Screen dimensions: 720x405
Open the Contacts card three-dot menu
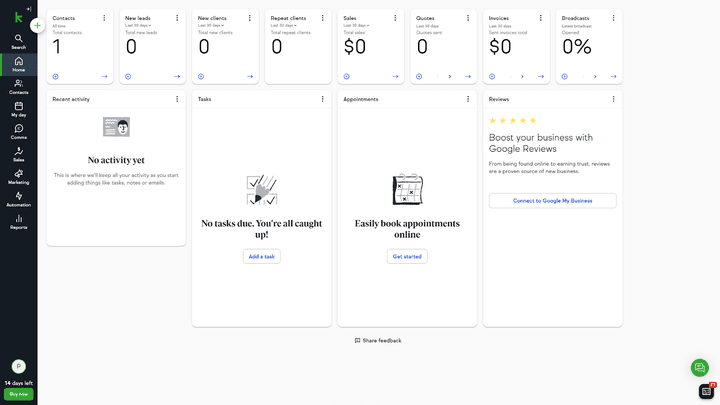tap(104, 18)
